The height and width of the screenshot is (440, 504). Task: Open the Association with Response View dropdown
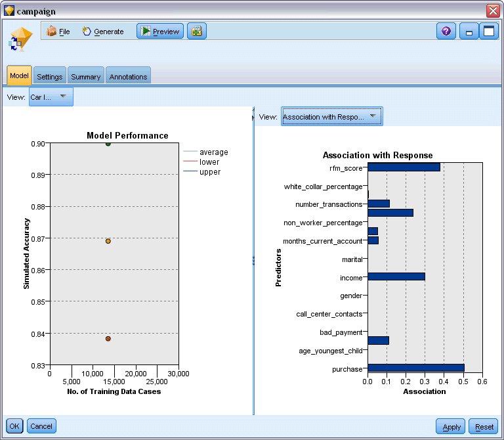click(x=331, y=116)
